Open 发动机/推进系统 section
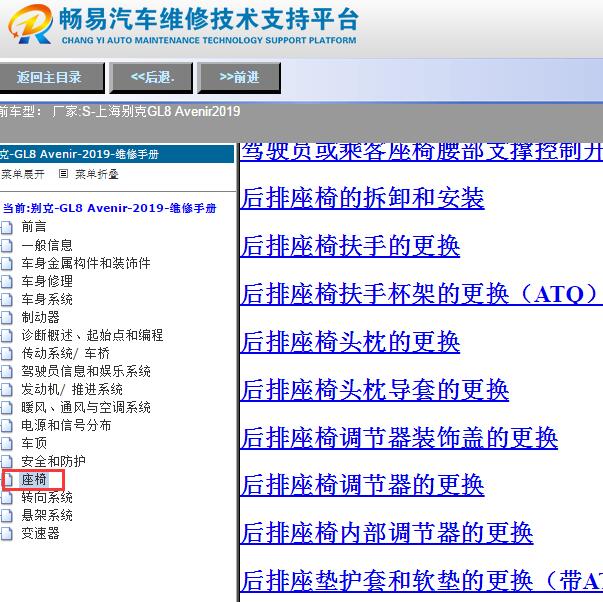The height and width of the screenshot is (602, 603). [72, 389]
